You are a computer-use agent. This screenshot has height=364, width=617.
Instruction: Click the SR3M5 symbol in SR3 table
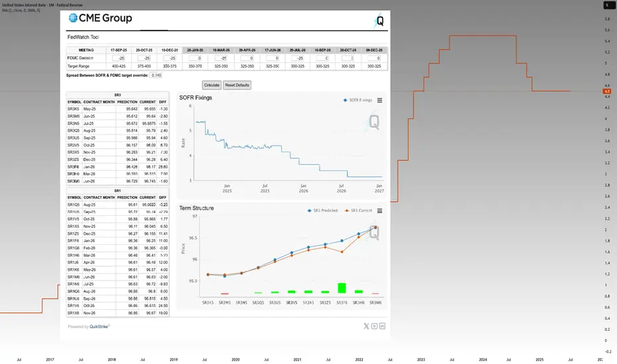(73, 116)
